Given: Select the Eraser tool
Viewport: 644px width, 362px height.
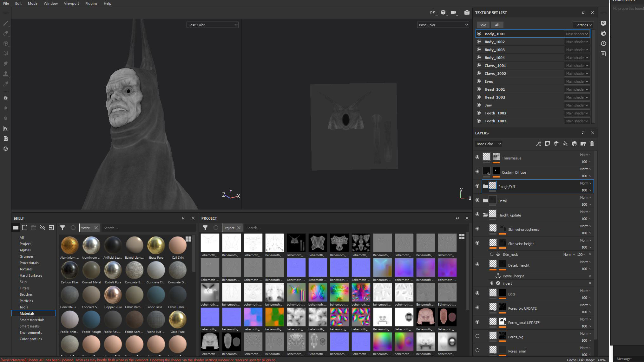Looking at the screenshot, I should coord(5,33).
